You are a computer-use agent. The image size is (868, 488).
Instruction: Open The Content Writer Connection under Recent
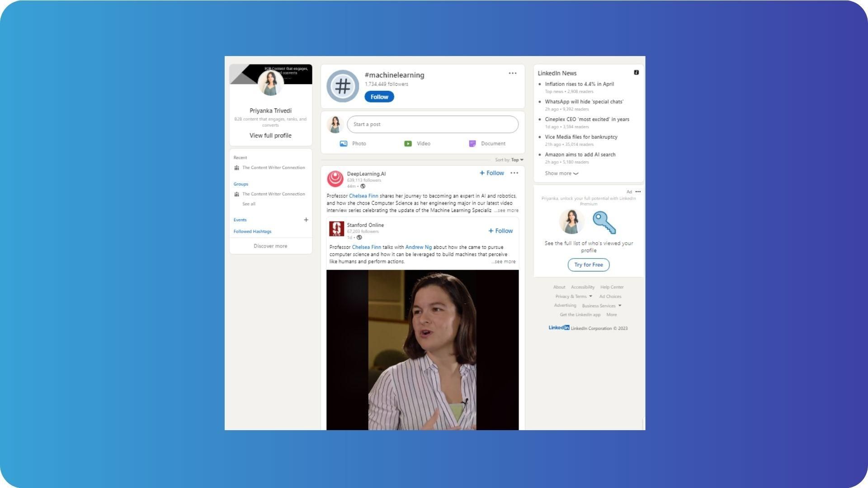[274, 168]
